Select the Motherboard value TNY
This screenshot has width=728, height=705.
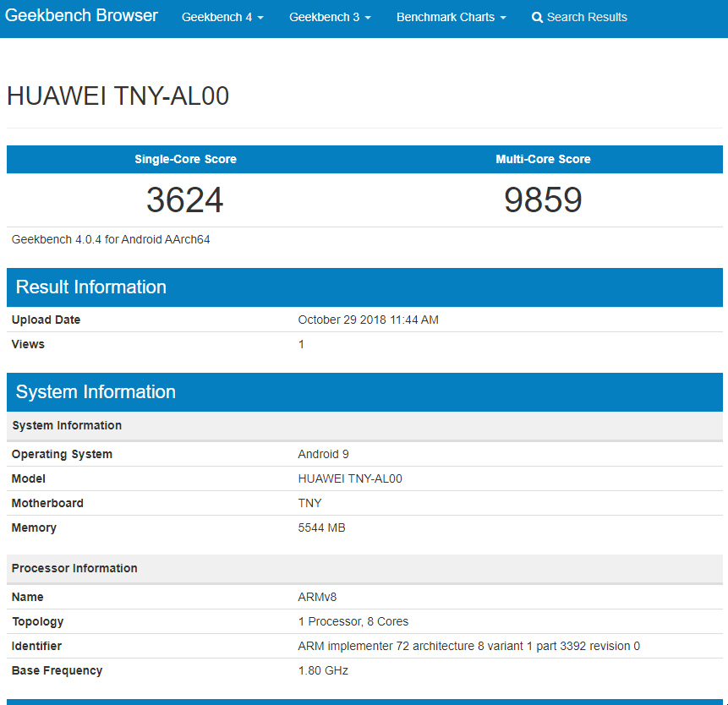pyautogui.click(x=309, y=503)
